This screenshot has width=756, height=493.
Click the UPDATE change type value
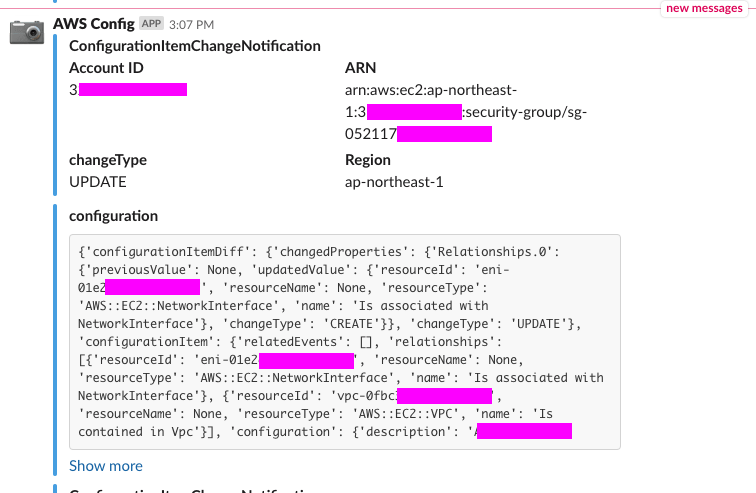pos(98,182)
